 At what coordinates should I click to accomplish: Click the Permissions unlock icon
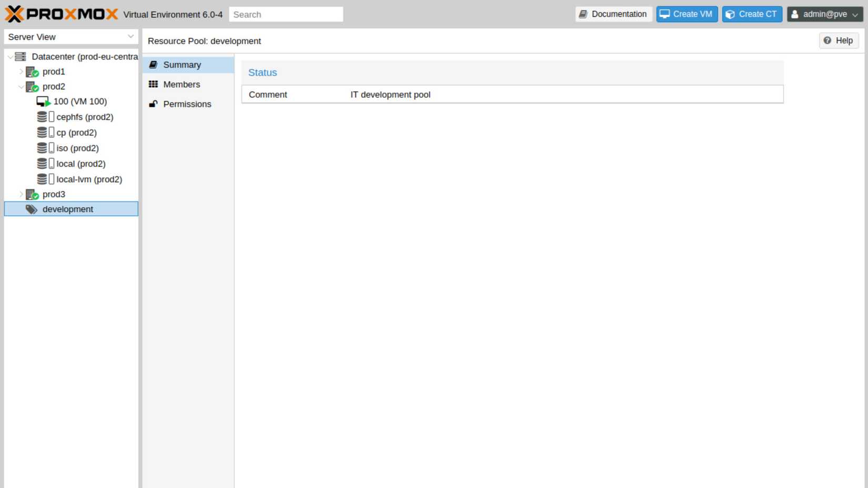click(x=153, y=104)
